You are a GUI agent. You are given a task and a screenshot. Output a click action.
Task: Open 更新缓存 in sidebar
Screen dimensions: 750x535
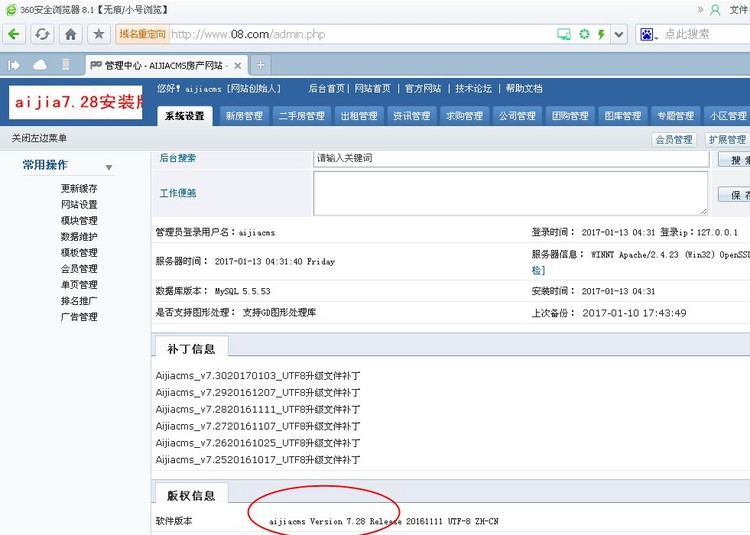tap(79, 188)
